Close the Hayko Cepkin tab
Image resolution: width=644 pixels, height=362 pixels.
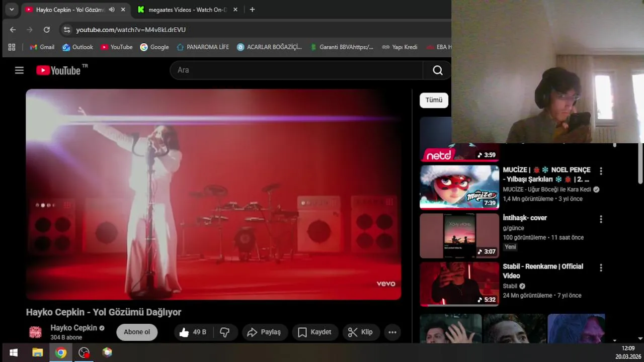[123, 10]
